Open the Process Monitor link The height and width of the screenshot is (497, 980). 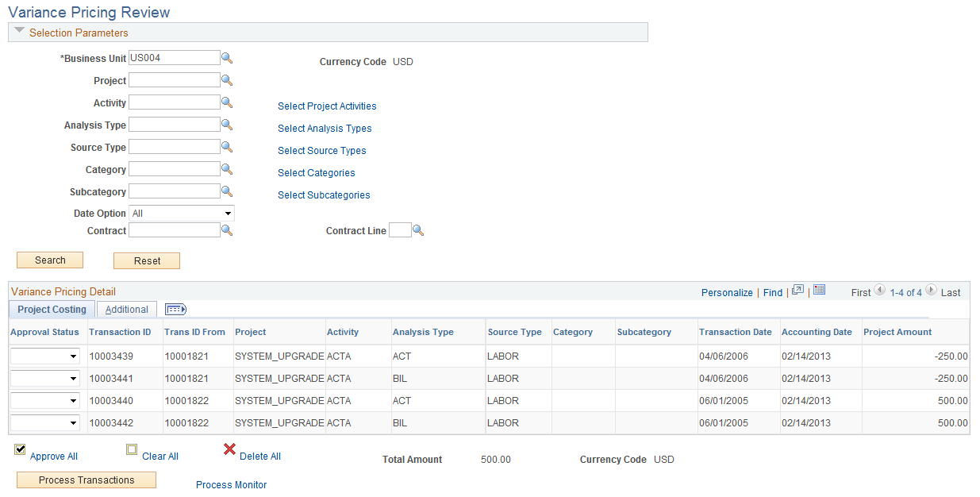point(231,484)
